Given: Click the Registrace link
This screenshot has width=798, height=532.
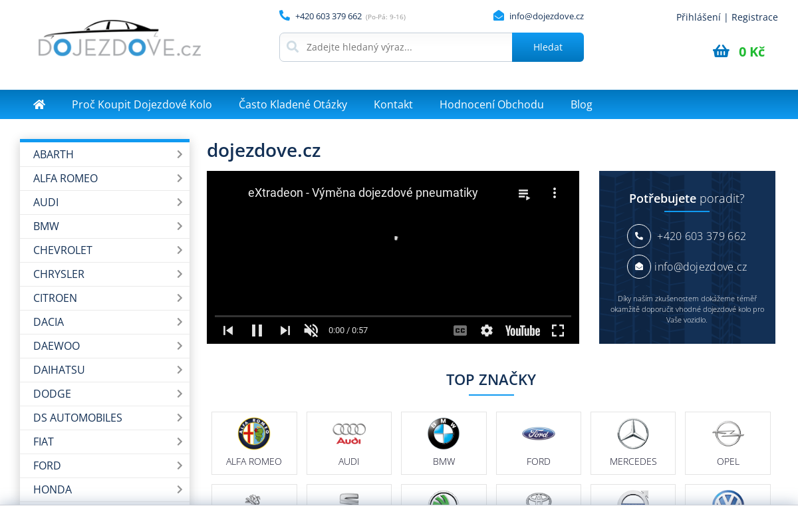Looking at the screenshot, I should (754, 17).
